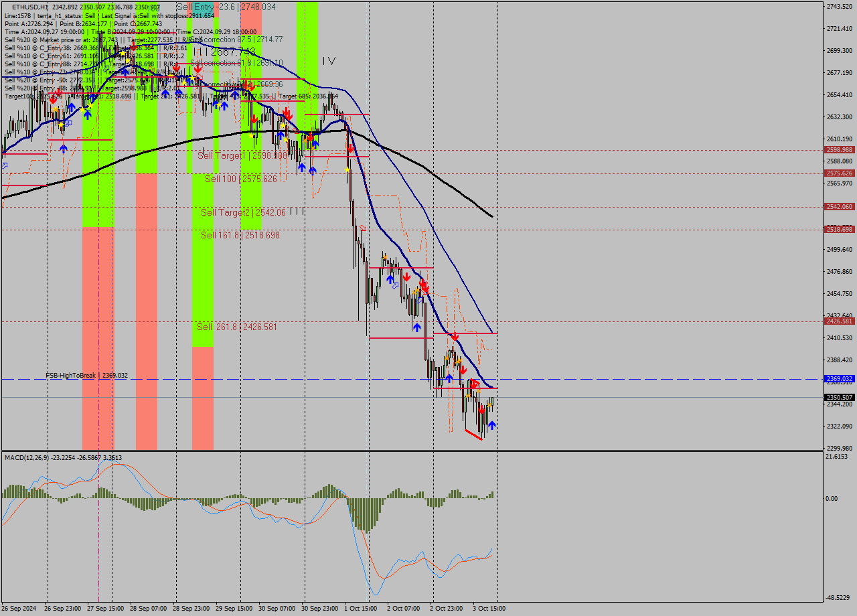Click the 26 Sep 23:00 time label

coord(61,609)
